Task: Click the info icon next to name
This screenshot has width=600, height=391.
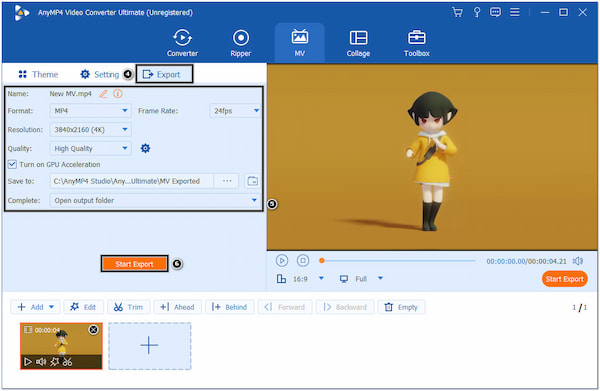Action: 118,94
